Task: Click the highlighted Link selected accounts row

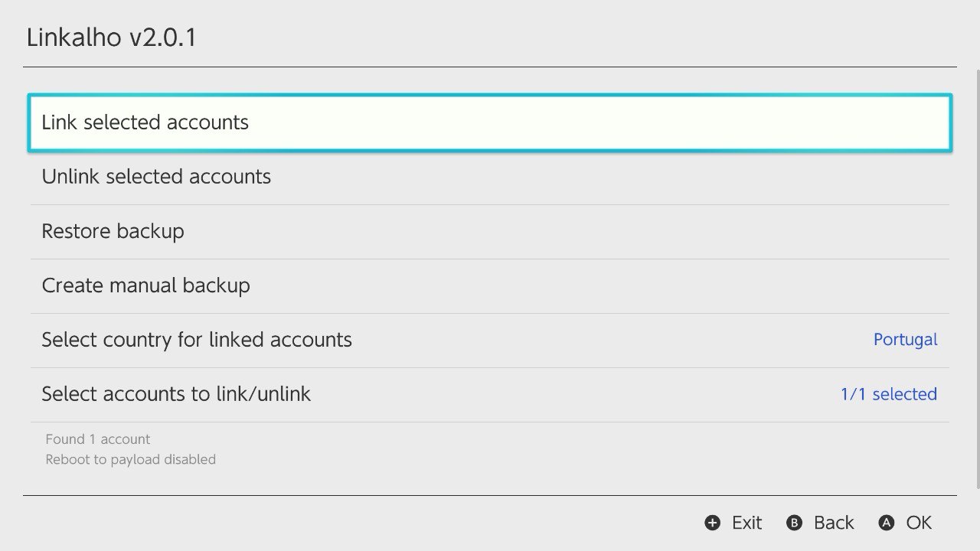Action: [490, 122]
